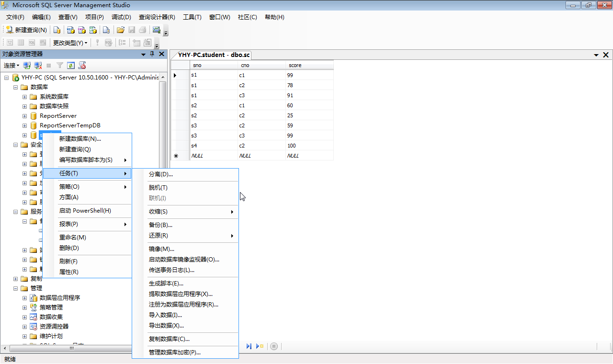Click the move to last row button

249,346
